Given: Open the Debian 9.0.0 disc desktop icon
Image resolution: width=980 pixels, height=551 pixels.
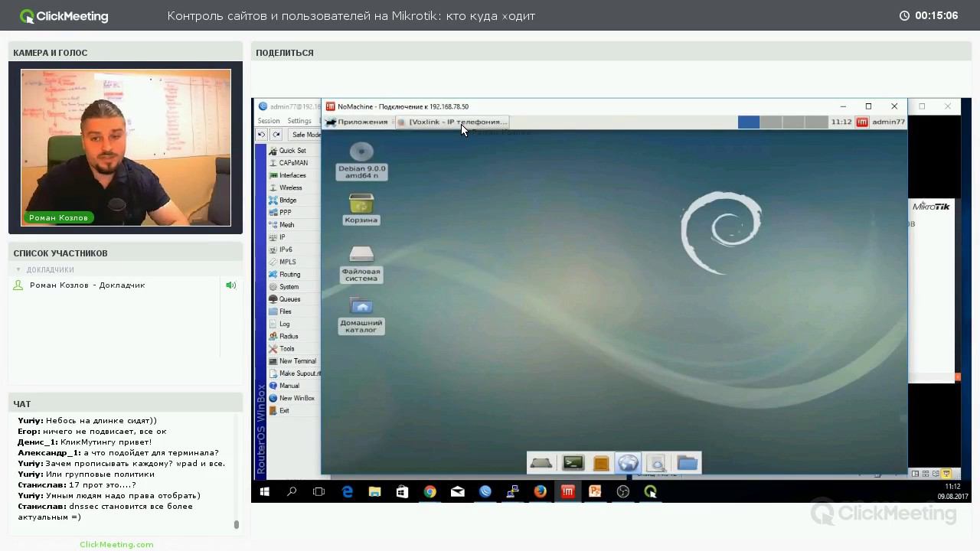Looking at the screenshot, I should point(361,161).
